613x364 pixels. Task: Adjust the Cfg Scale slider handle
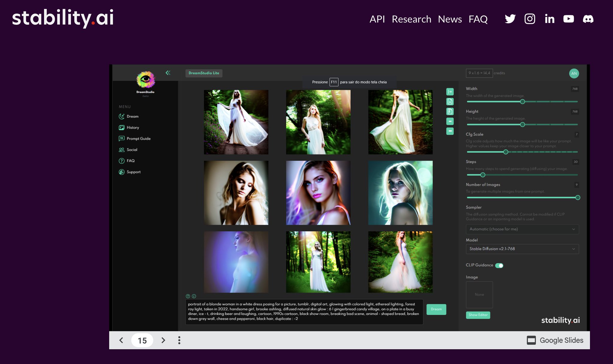coord(506,152)
